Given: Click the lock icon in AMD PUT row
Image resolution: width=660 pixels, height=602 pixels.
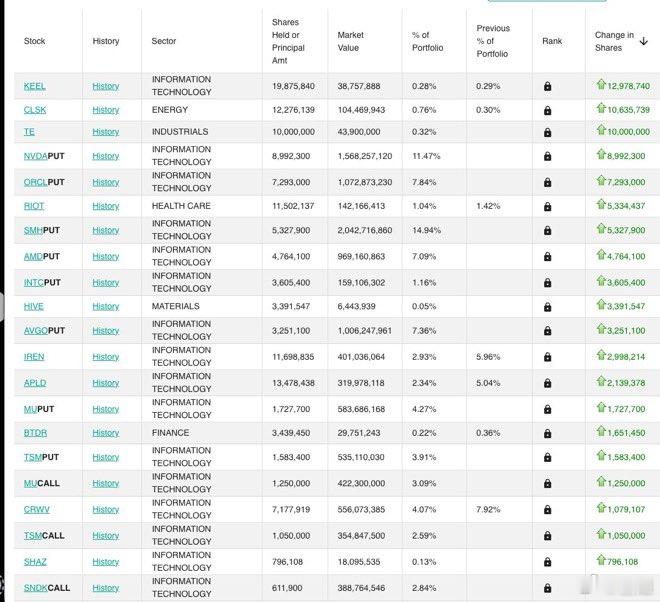Looking at the screenshot, I should coord(547,256).
